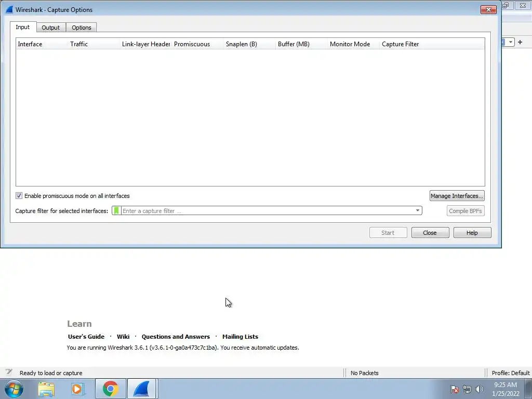Open the Mailing Lists link
The height and width of the screenshot is (399, 532).
[240, 337]
